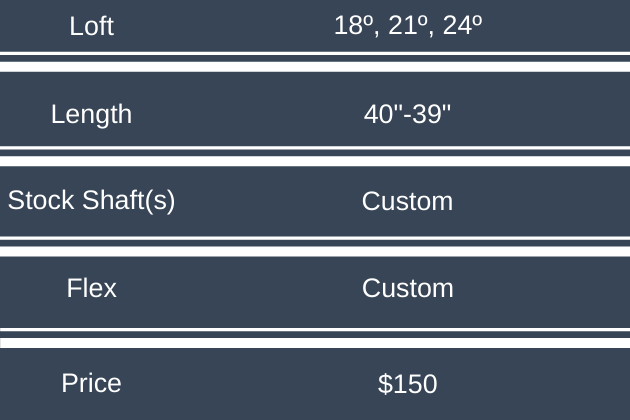Click the Stock Shaft(s) row label
The height and width of the screenshot is (420, 630).
pos(91,201)
